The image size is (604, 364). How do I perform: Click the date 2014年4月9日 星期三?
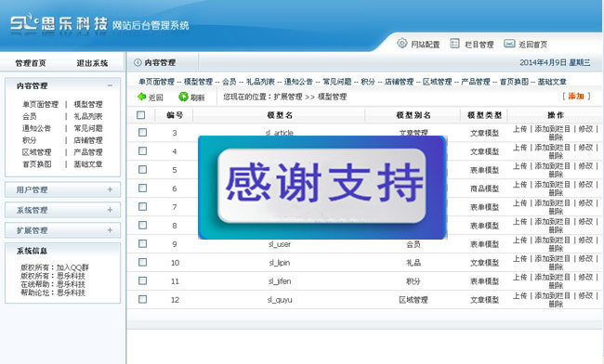(555, 62)
